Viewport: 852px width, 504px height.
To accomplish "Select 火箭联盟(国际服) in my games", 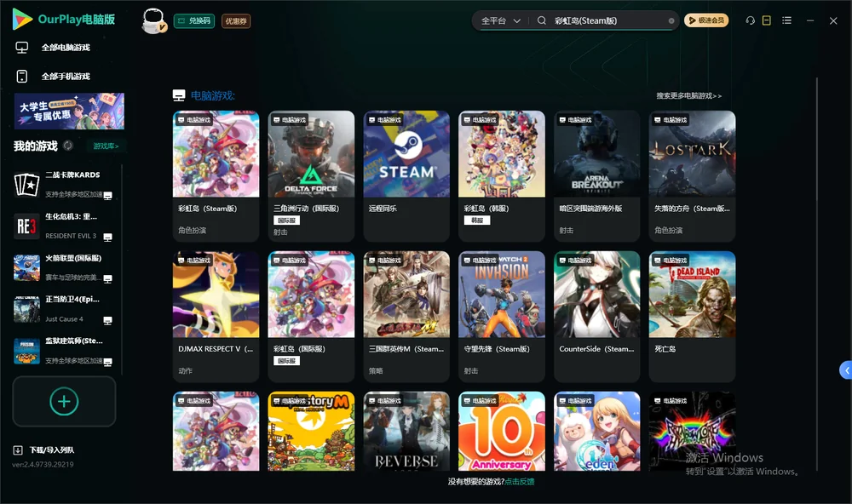I will (x=64, y=267).
